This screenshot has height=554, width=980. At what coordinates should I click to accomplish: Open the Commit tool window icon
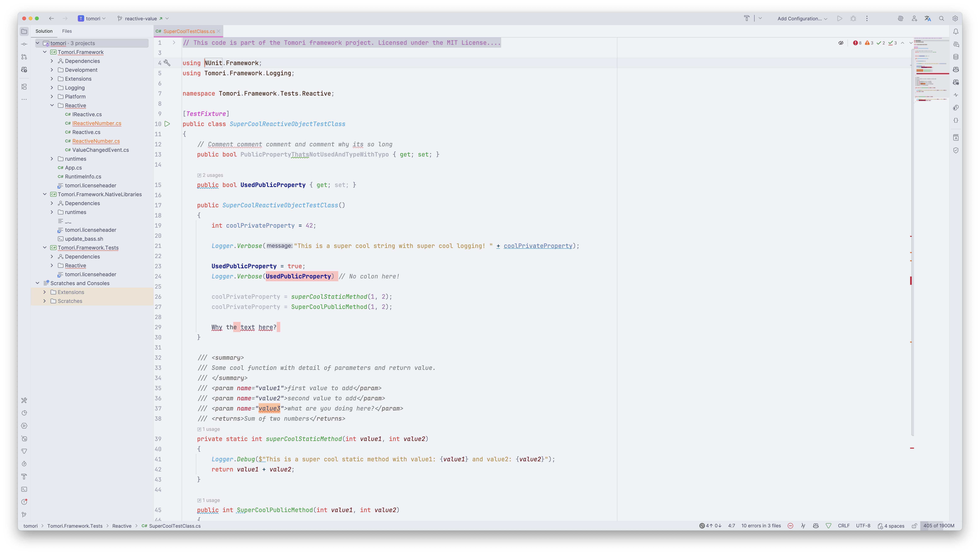point(24,44)
